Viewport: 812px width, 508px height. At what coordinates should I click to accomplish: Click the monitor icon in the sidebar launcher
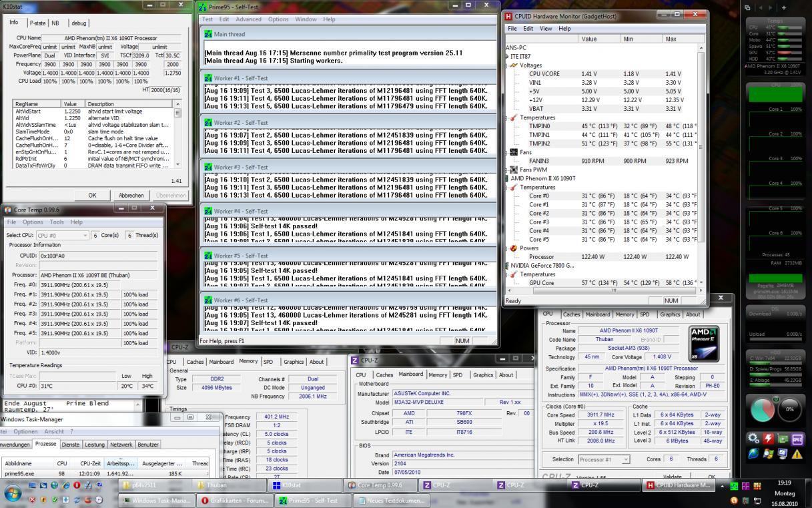[783, 454]
